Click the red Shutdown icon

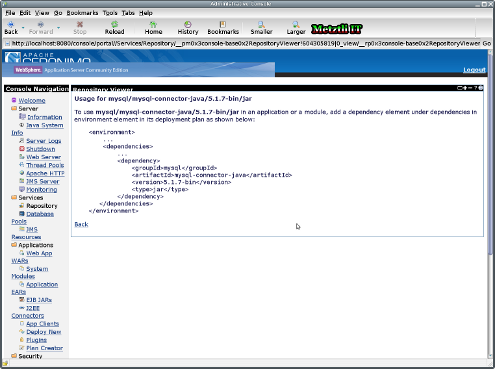click(22, 149)
